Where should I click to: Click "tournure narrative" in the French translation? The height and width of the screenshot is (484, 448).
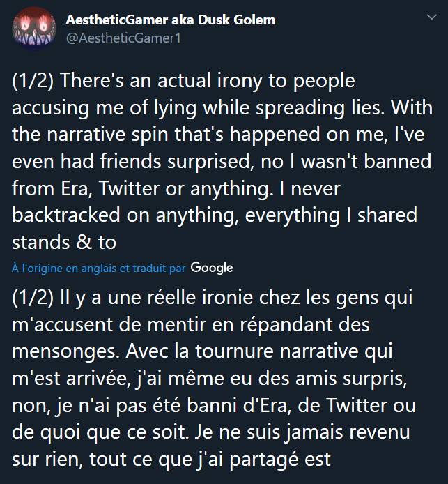[x=309, y=353]
